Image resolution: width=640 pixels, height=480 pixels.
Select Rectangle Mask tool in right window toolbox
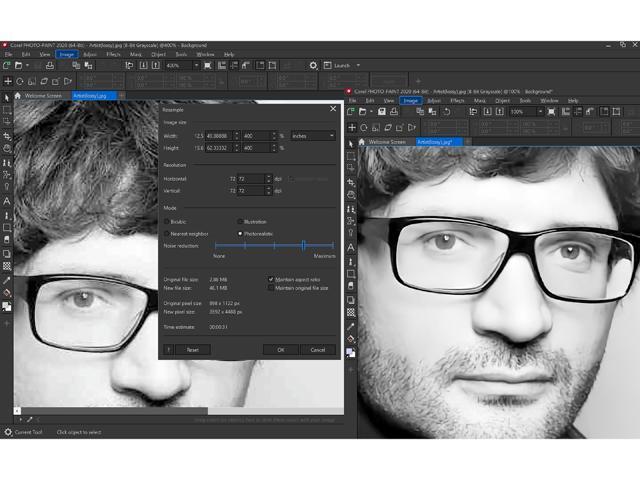point(351,156)
